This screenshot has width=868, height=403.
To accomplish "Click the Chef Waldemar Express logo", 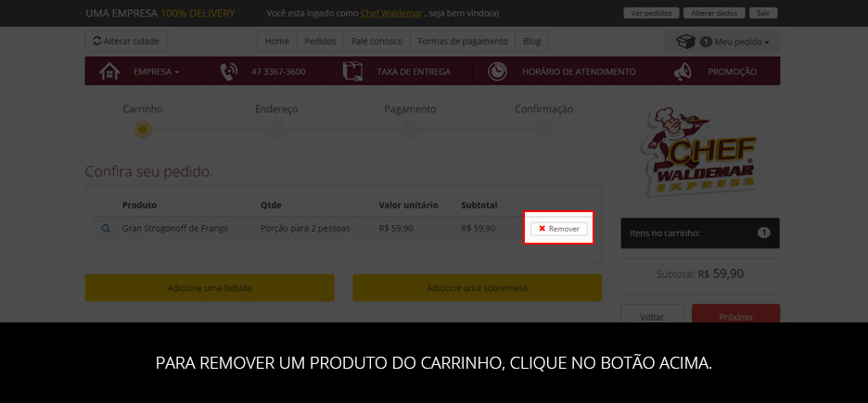I will [700, 152].
